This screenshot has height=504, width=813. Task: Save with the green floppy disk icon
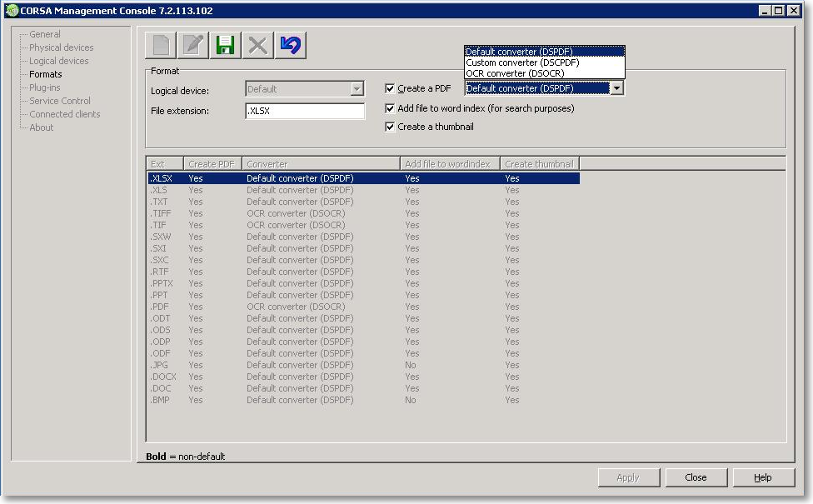(x=226, y=45)
